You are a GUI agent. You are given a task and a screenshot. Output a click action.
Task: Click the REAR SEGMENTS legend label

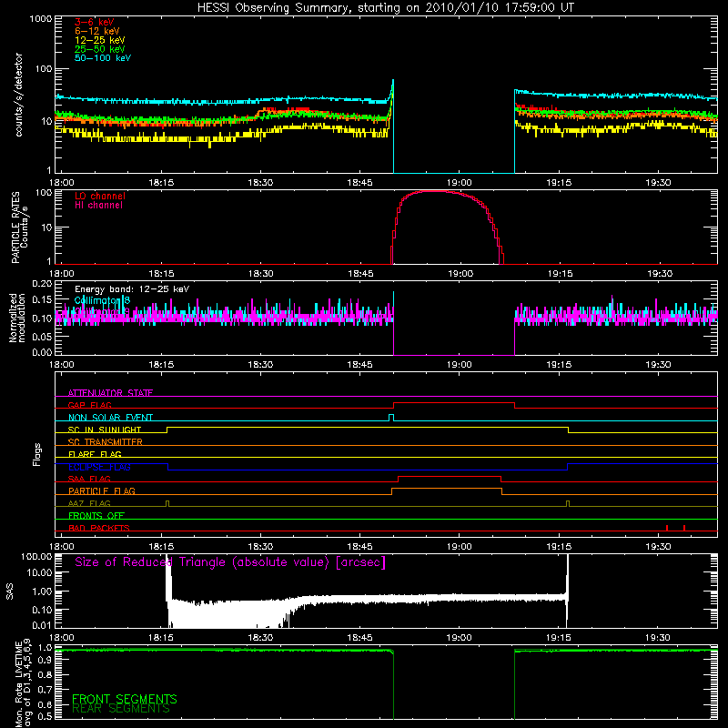tap(121, 709)
